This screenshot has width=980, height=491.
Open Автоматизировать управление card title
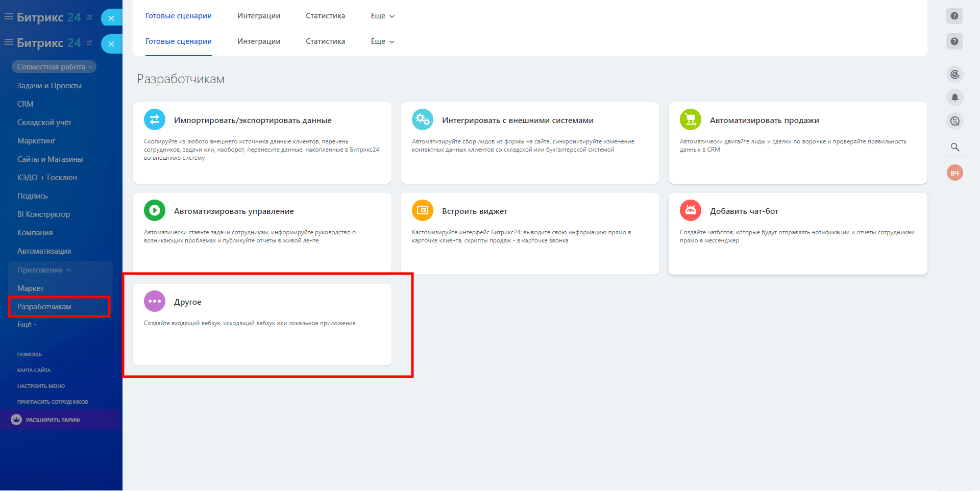click(x=234, y=211)
